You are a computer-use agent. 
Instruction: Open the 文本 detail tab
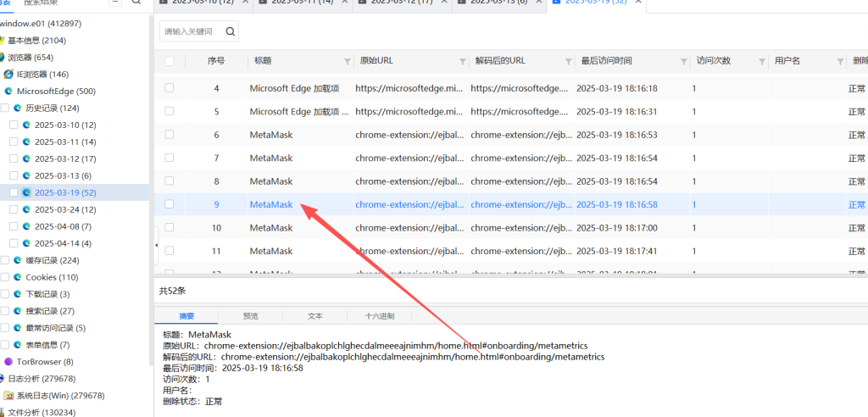(315, 315)
